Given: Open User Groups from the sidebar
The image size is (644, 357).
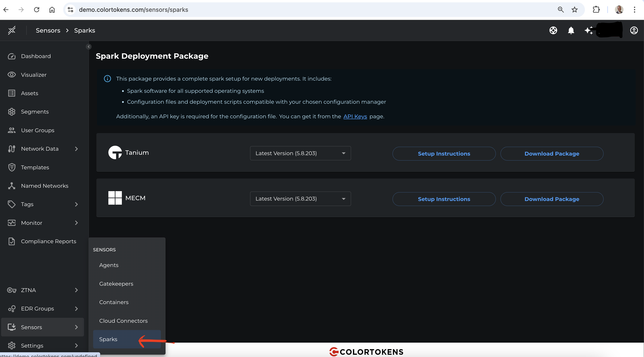Looking at the screenshot, I should pyautogui.click(x=37, y=130).
